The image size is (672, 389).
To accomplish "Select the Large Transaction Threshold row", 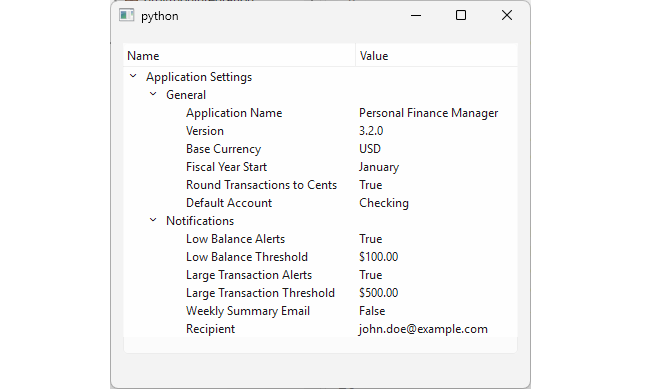I will pyautogui.click(x=320, y=293).
